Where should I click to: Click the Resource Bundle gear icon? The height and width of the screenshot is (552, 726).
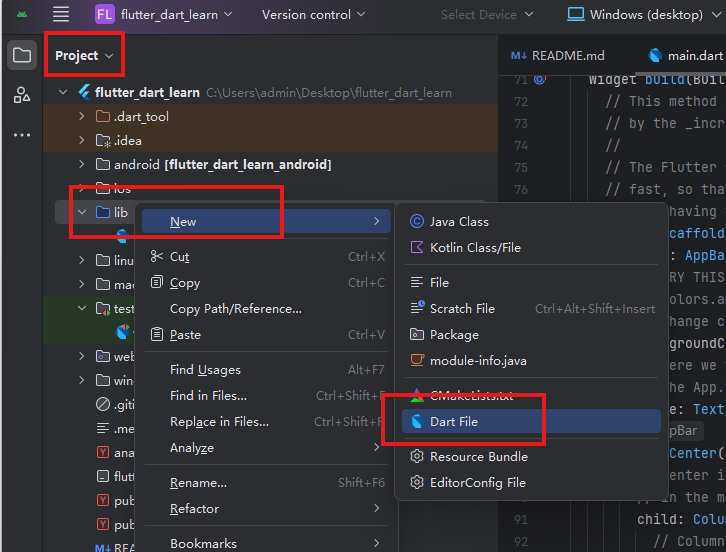tap(417, 456)
